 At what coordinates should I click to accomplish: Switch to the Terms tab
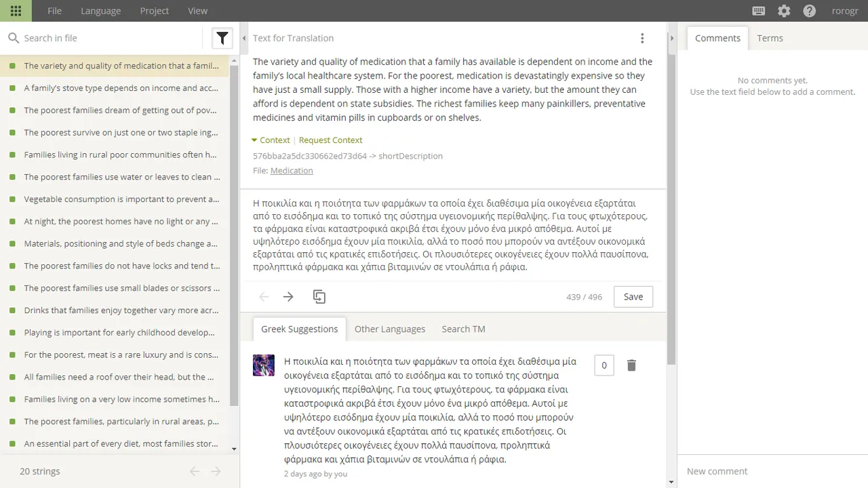tap(770, 38)
